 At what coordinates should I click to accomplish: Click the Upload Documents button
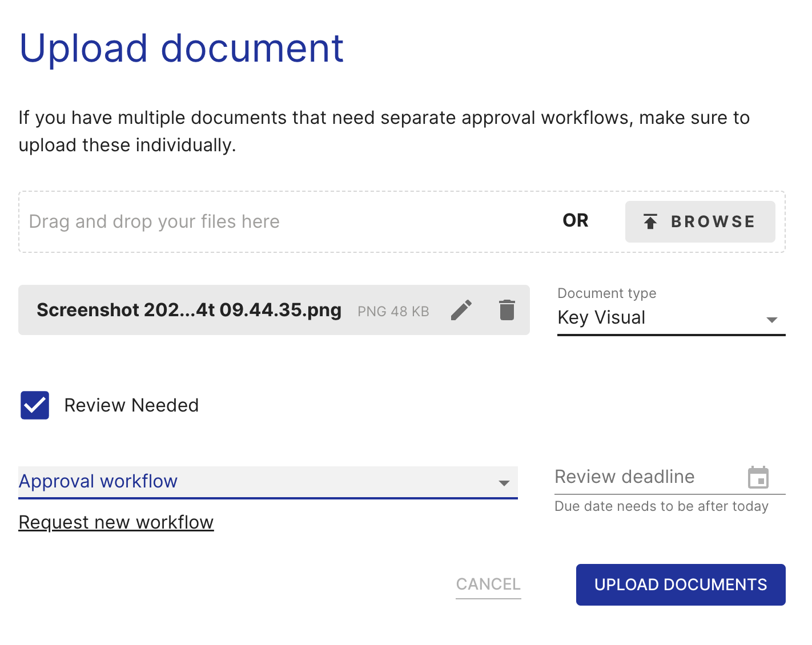click(x=681, y=584)
